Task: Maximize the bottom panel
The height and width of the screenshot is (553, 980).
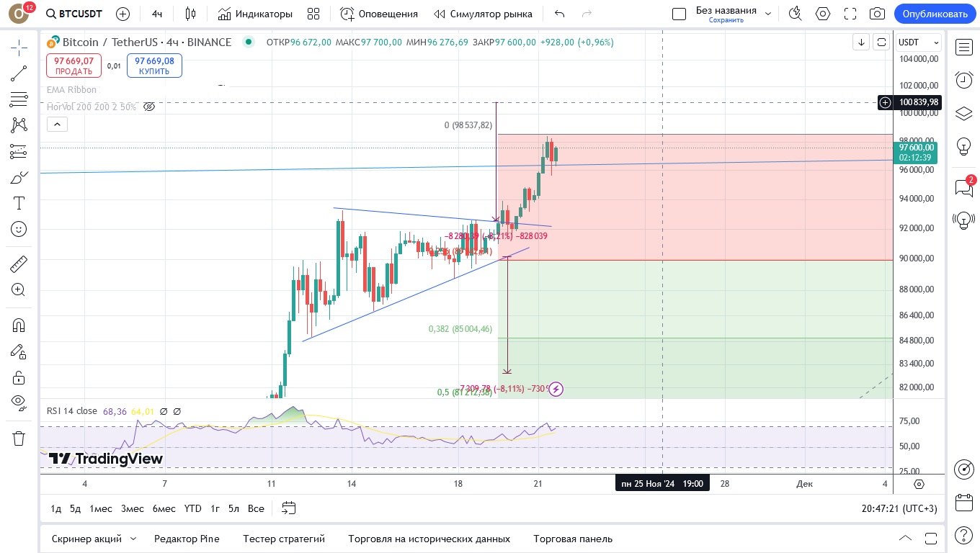Action: (931, 539)
